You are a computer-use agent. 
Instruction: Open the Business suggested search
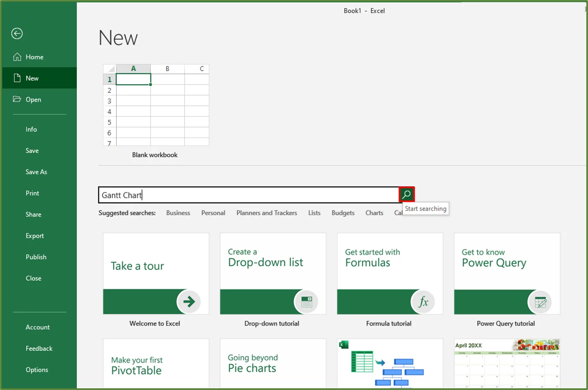click(x=178, y=212)
